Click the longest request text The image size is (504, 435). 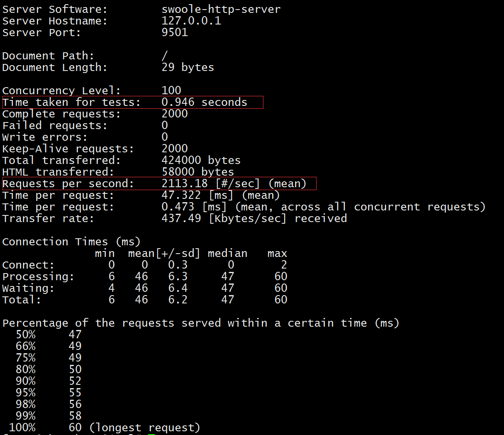(144, 428)
